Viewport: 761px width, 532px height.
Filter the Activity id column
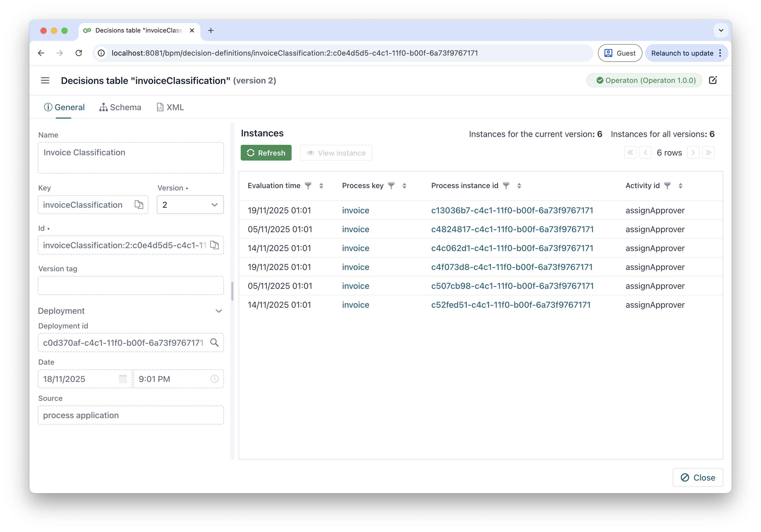[668, 186]
